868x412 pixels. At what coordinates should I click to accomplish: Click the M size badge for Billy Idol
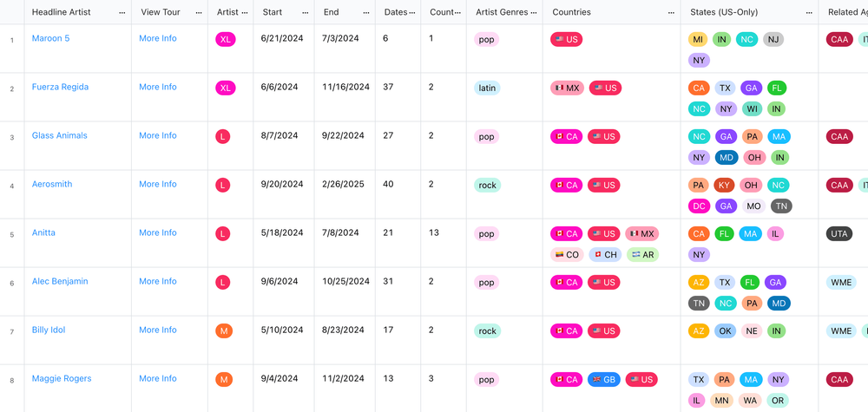click(224, 331)
